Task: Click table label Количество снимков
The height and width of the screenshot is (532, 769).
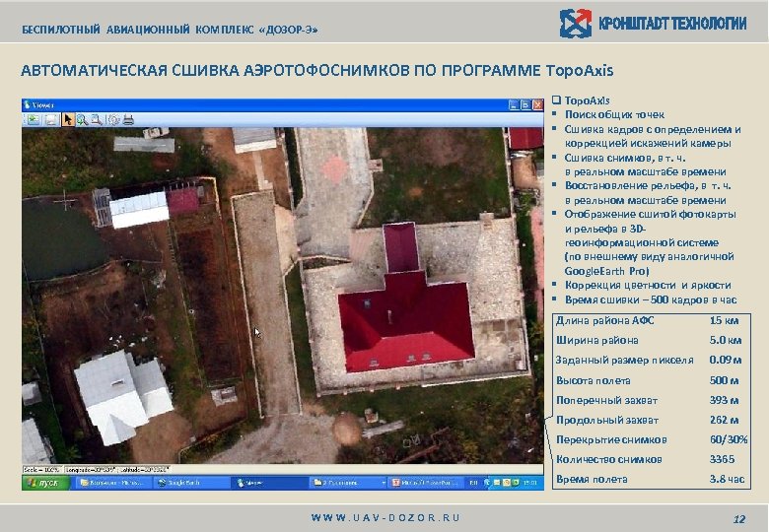Action: tap(608, 459)
